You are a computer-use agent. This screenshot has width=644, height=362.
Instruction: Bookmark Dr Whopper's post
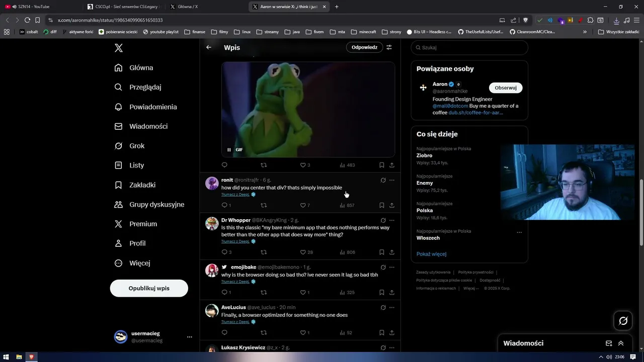[382, 252]
